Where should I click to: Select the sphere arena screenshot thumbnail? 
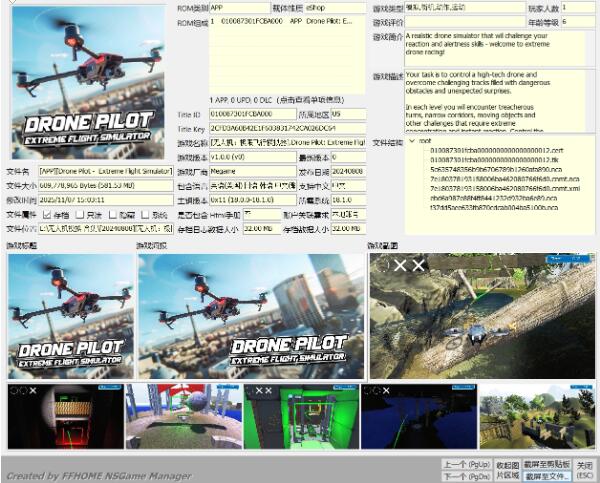184,417
